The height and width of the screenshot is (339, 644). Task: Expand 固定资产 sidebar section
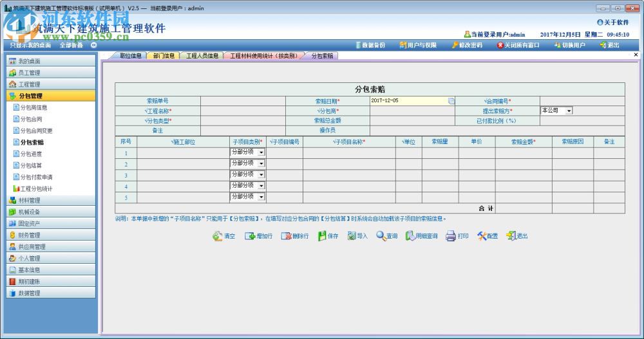[51, 223]
